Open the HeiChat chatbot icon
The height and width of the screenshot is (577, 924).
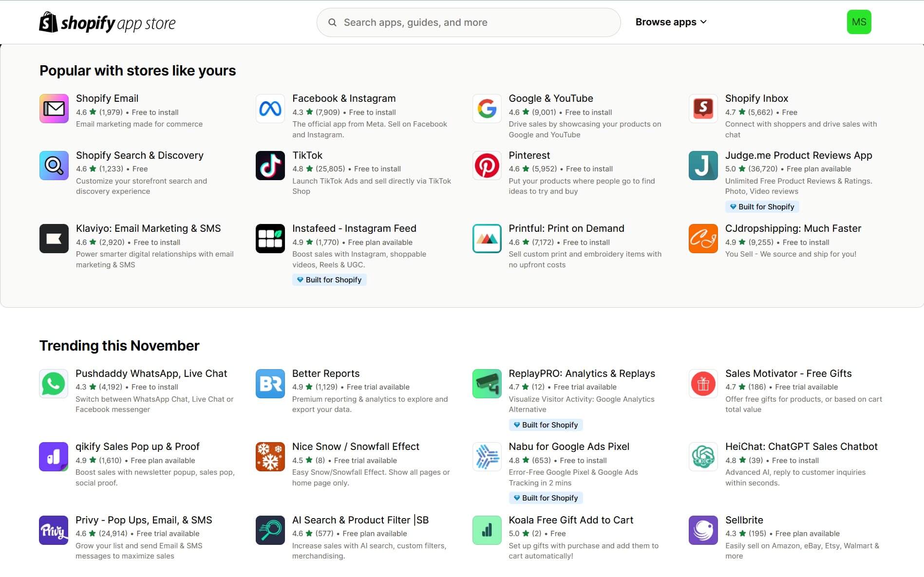pos(703,457)
